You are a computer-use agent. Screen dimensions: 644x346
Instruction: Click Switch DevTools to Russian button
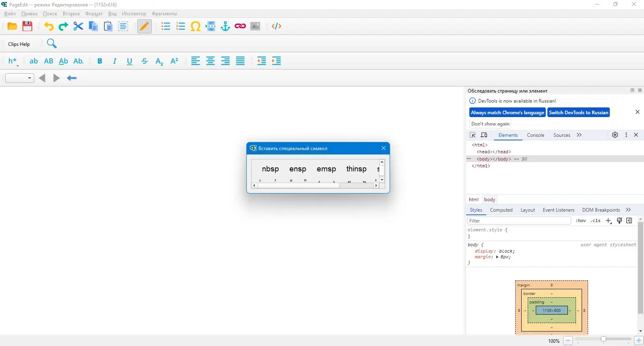tap(578, 112)
